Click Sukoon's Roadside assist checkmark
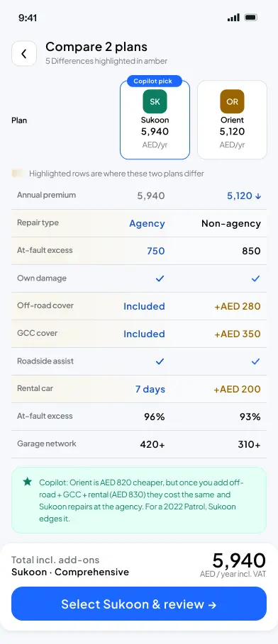278x644 pixels. 160,361
